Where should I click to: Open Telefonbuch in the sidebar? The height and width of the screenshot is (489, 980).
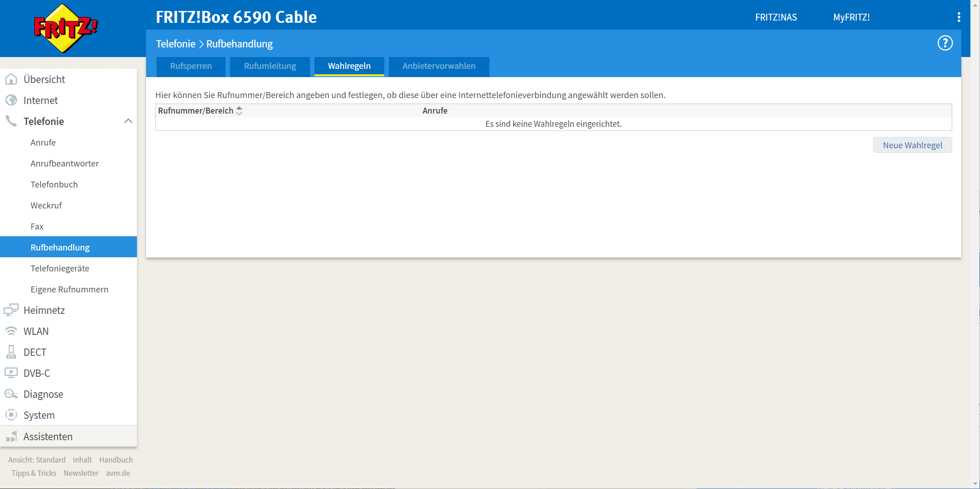click(54, 184)
